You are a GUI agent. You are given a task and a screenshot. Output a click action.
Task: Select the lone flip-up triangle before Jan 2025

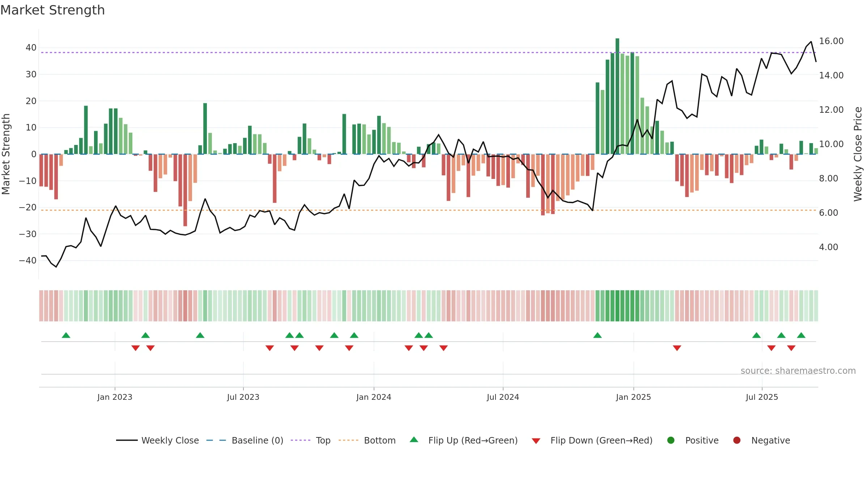coord(597,335)
